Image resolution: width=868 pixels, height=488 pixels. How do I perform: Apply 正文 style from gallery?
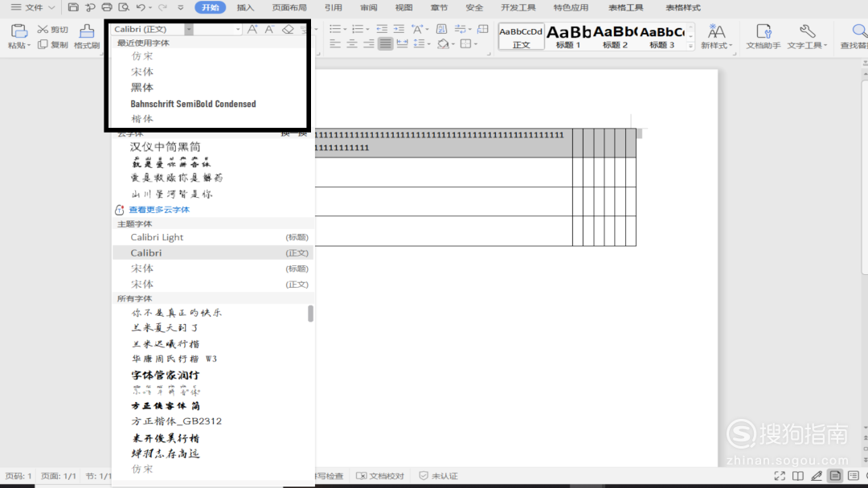click(x=521, y=36)
